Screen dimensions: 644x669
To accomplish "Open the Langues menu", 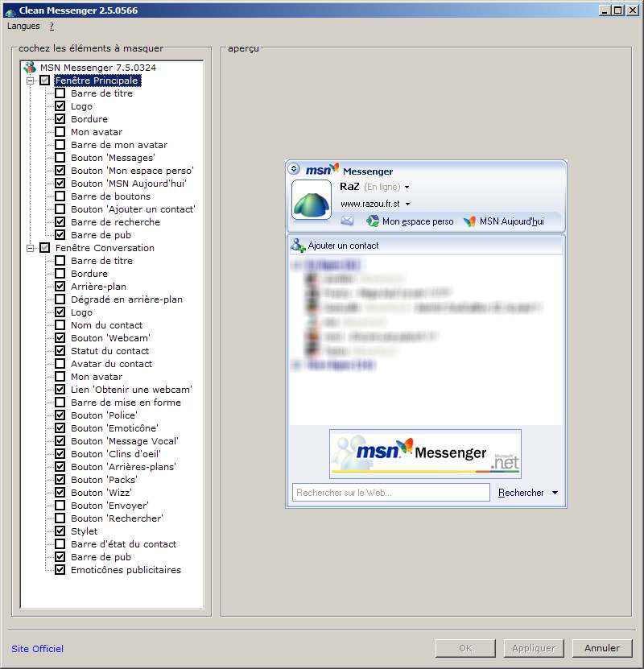I will pyautogui.click(x=23, y=26).
